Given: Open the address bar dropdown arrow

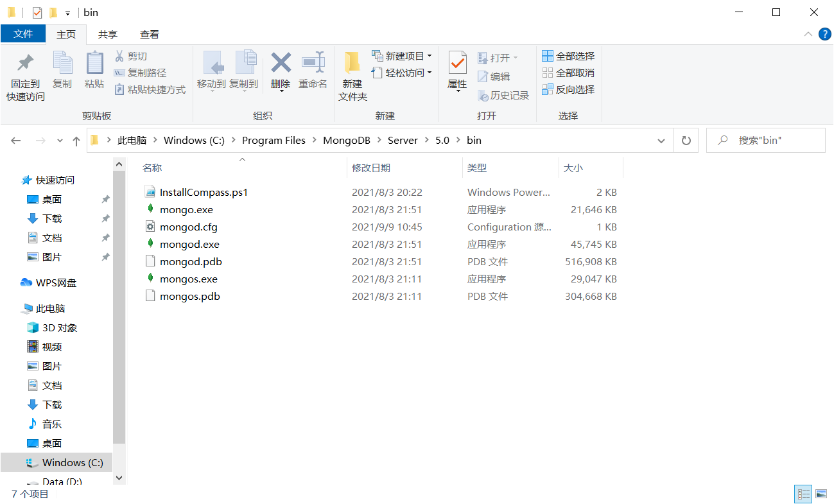Looking at the screenshot, I should tap(661, 140).
